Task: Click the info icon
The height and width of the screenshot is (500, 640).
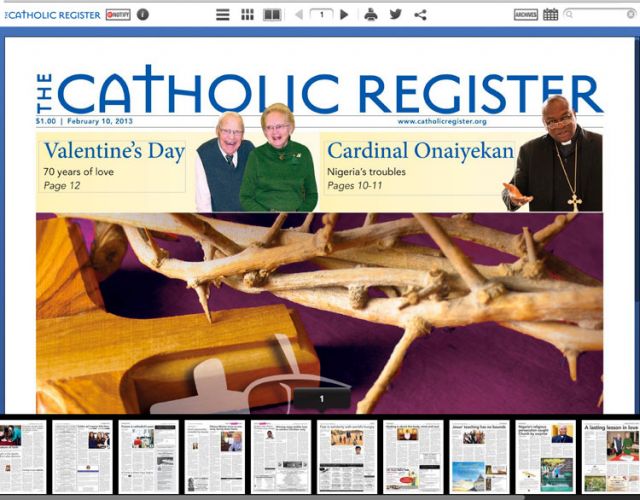Action: pos(142,15)
